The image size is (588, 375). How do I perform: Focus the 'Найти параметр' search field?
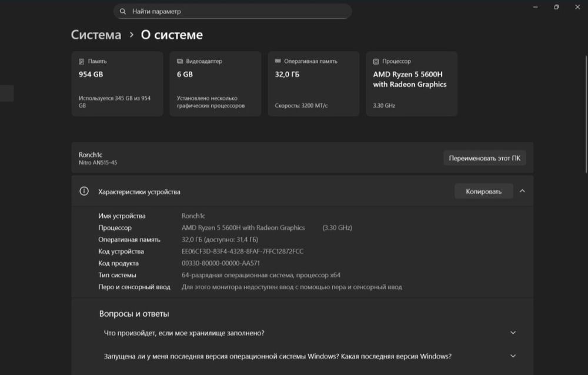[232, 11]
